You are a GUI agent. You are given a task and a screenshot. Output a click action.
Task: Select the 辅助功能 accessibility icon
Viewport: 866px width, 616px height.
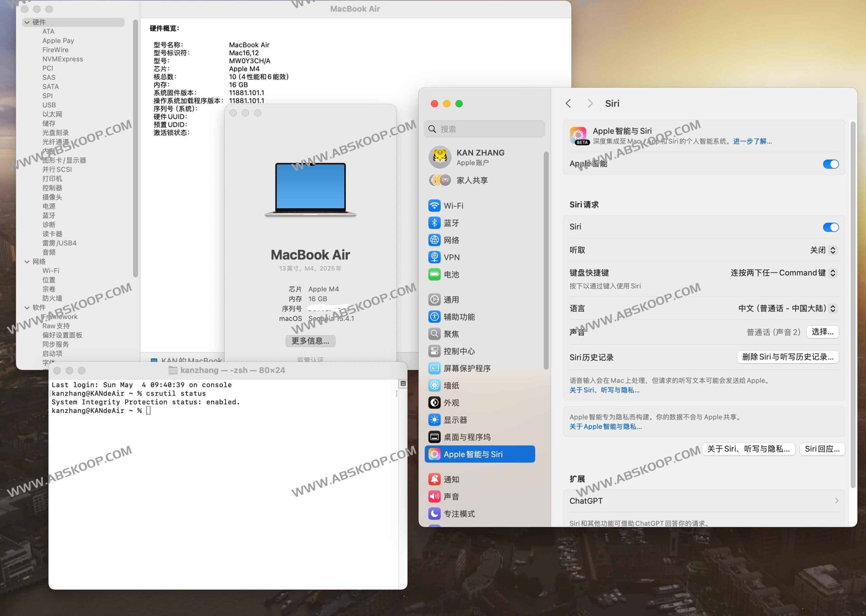[x=434, y=317]
